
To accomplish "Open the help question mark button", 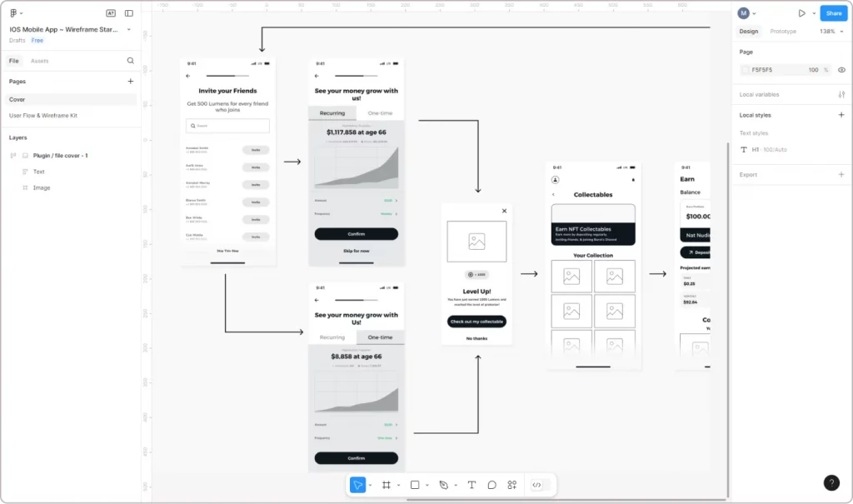I will [831, 483].
